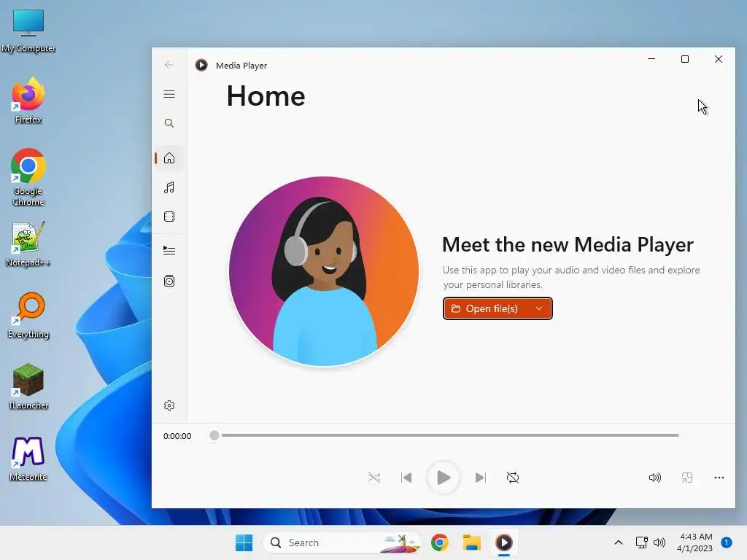Click Media Player taskbar icon
Viewport: 747px width, 560px height.
pyautogui.click(x=503, y=542)
